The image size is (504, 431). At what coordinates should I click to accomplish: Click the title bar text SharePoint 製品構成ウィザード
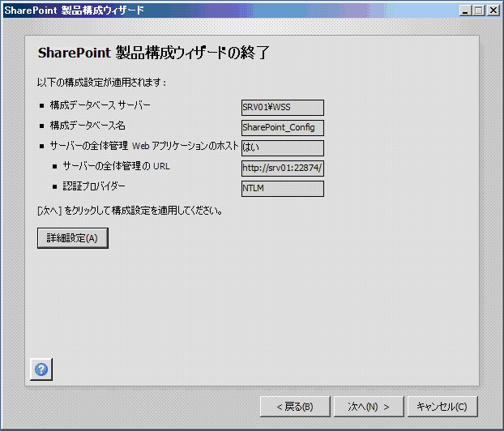(x=74, y=11)
